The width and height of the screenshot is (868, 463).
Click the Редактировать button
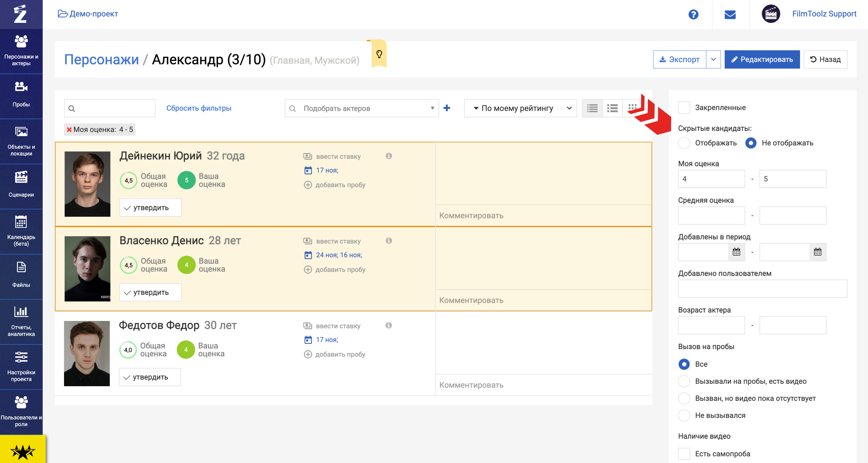tap(762, 59)
